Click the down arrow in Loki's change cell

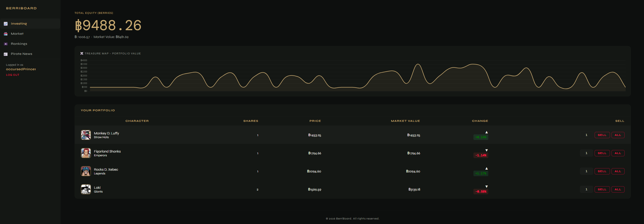click(x=487, y=186)
